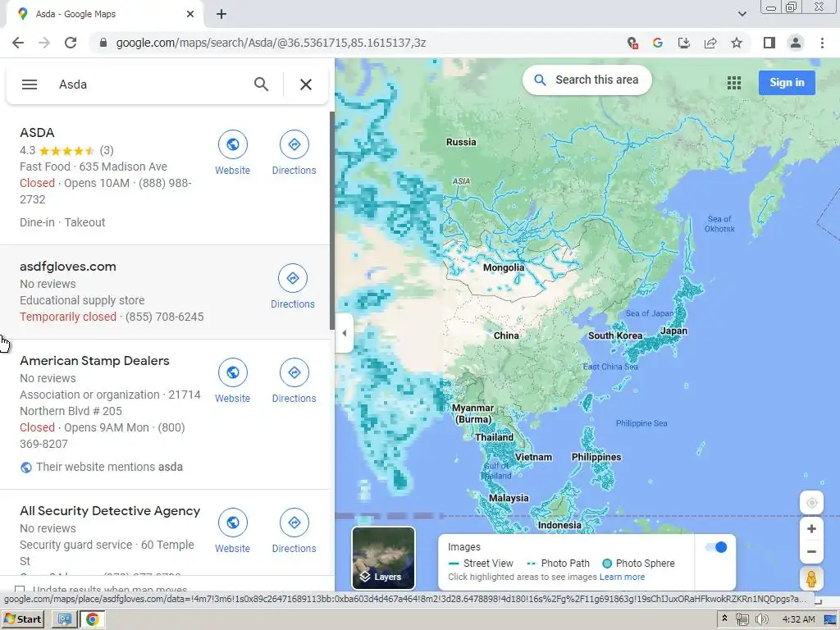Click the results panel scrollbar
The height and width of the screenshot is (630, 840).
[x=331, y=221]
